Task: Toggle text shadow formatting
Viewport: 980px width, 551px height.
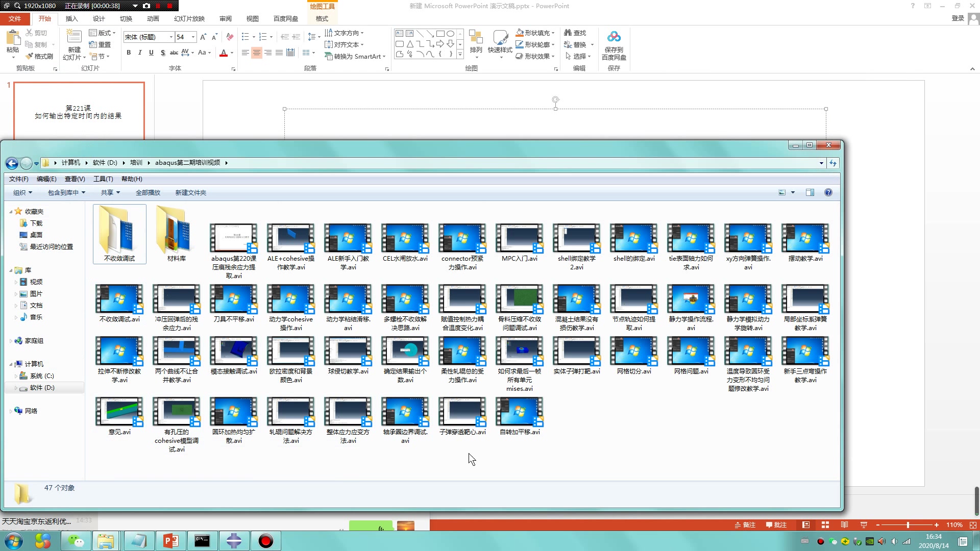Action: click(162, 53)
